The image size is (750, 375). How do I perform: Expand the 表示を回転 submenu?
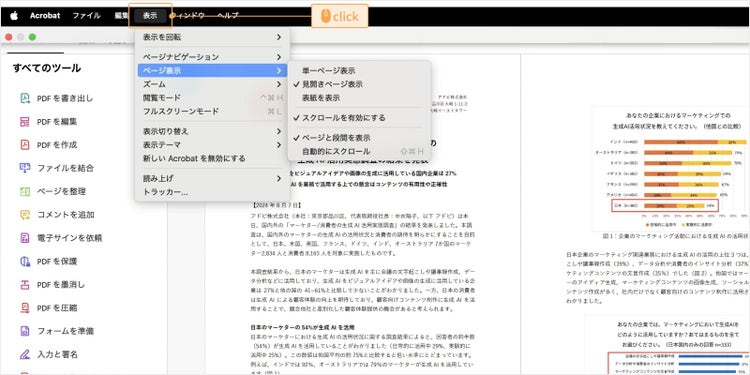tap(212, 37)
